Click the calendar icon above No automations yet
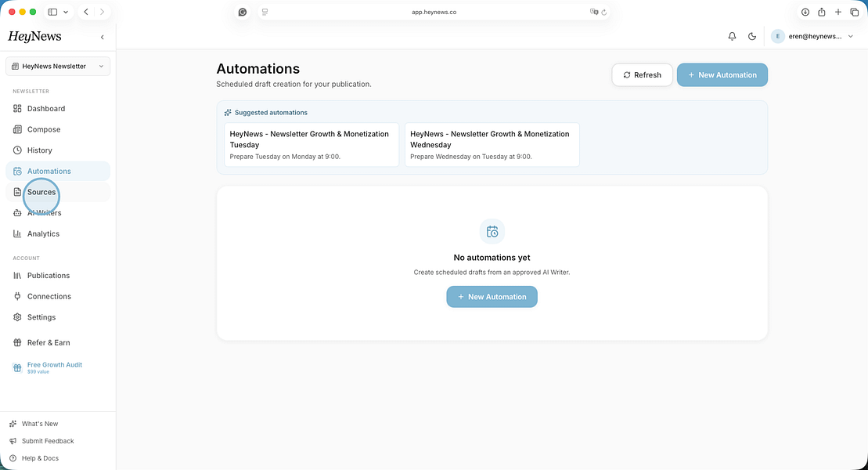868x470 pixels. tap(492, 232)
